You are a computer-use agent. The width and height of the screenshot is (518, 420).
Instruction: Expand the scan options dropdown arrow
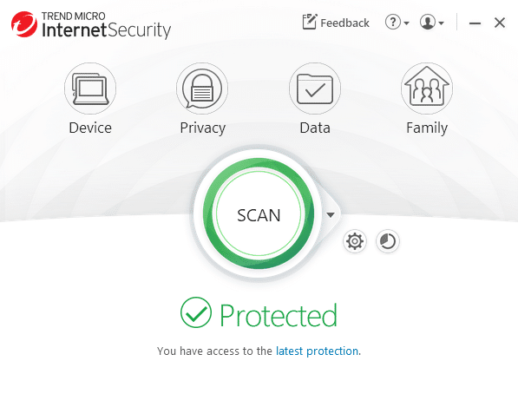click(331, 215)
